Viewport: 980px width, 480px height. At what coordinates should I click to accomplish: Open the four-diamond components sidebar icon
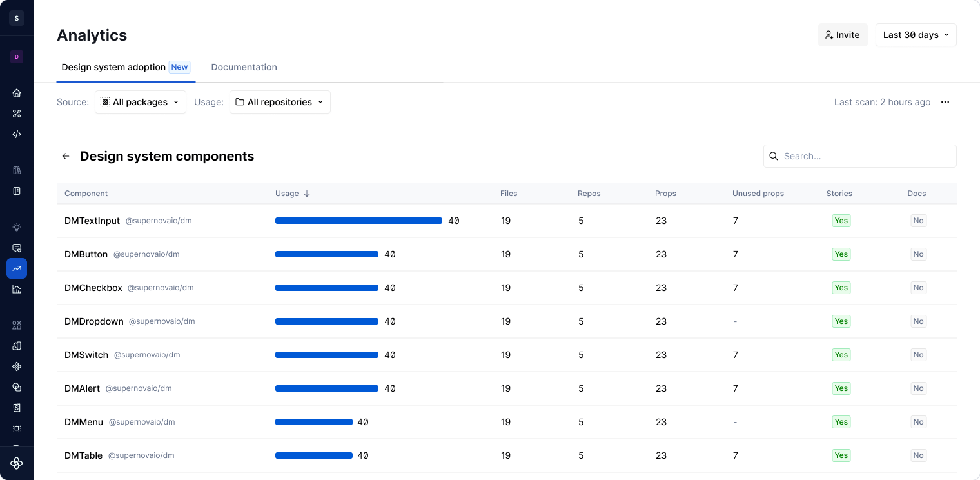point(17,366)
